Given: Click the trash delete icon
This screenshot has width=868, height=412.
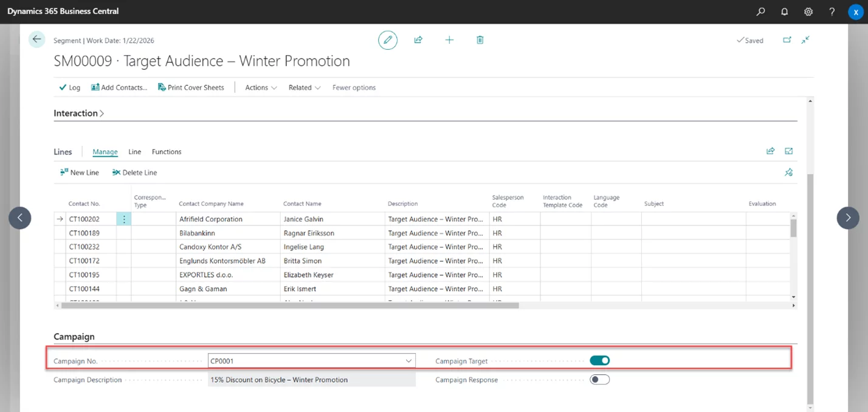Looking at the screenshot, I should tap(480, 40).
